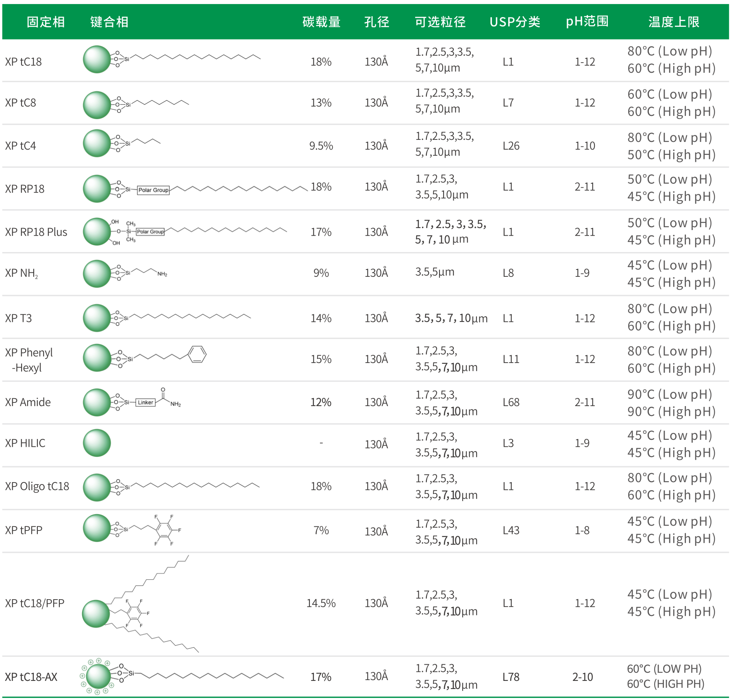Screen dimensions: 731x700
Task: Click the 固定相 column header
Action: [46, 22]
